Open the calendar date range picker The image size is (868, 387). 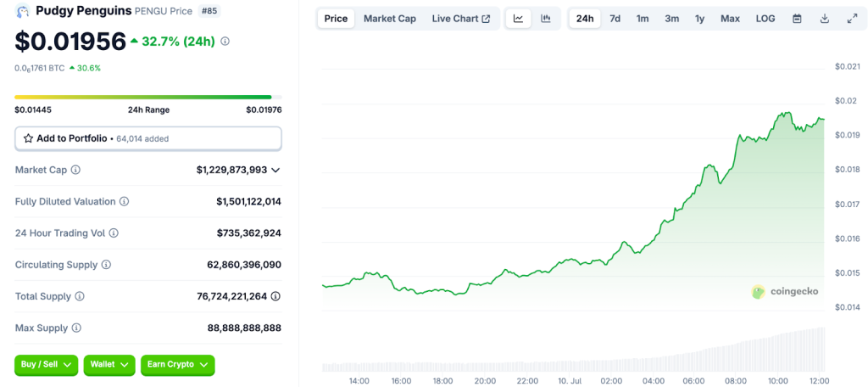(x=797, y=19)
